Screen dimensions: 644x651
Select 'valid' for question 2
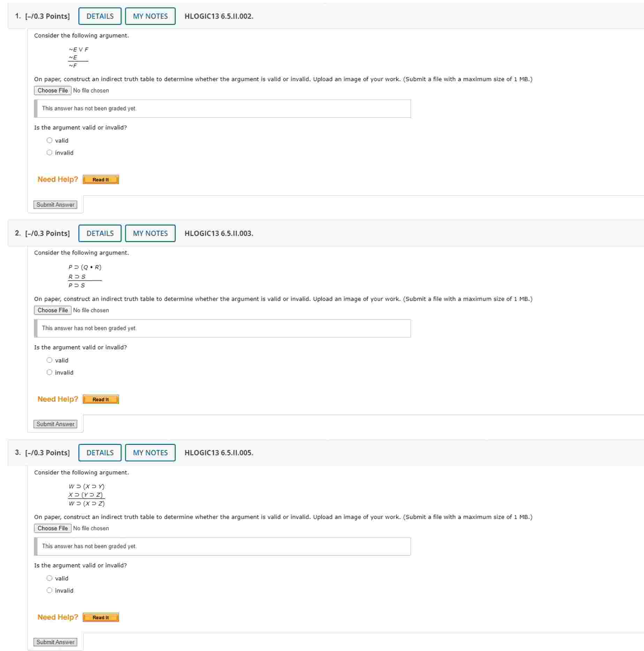point(50,360)
